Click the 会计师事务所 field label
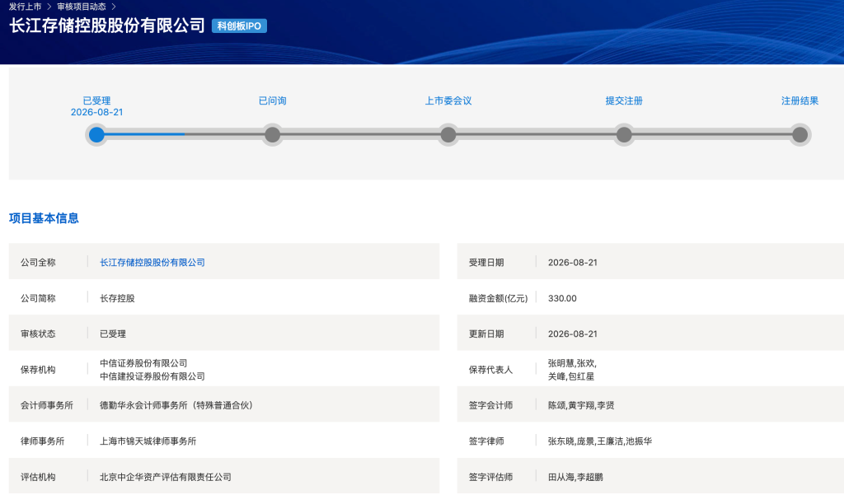The image size is (844, 504). pyautogui.click(x=47, y=405)
